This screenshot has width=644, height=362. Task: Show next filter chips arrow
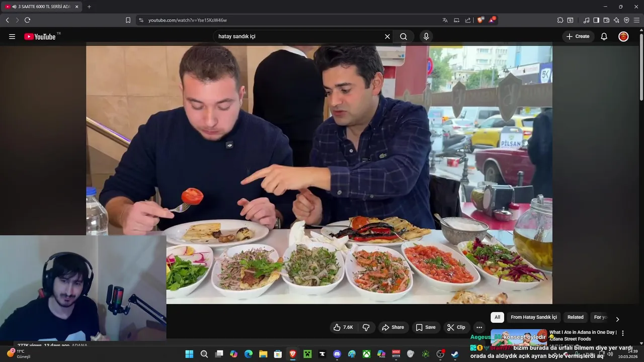pyautogui.click(x=617, y=319)
